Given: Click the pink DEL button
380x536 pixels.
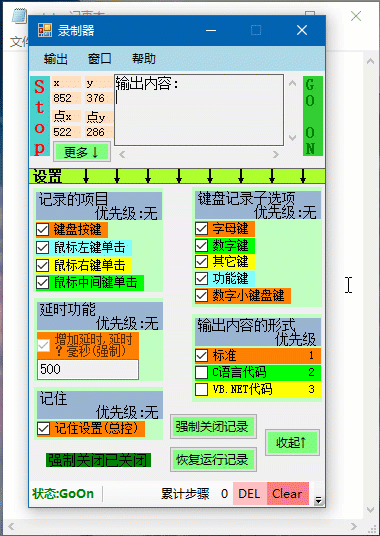Looking at the screenshot, I should [250, 494].
